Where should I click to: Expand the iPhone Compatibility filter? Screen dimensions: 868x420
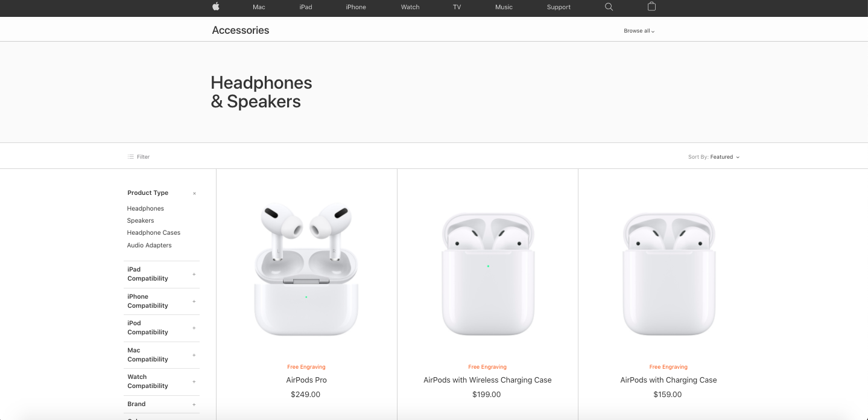163,301
